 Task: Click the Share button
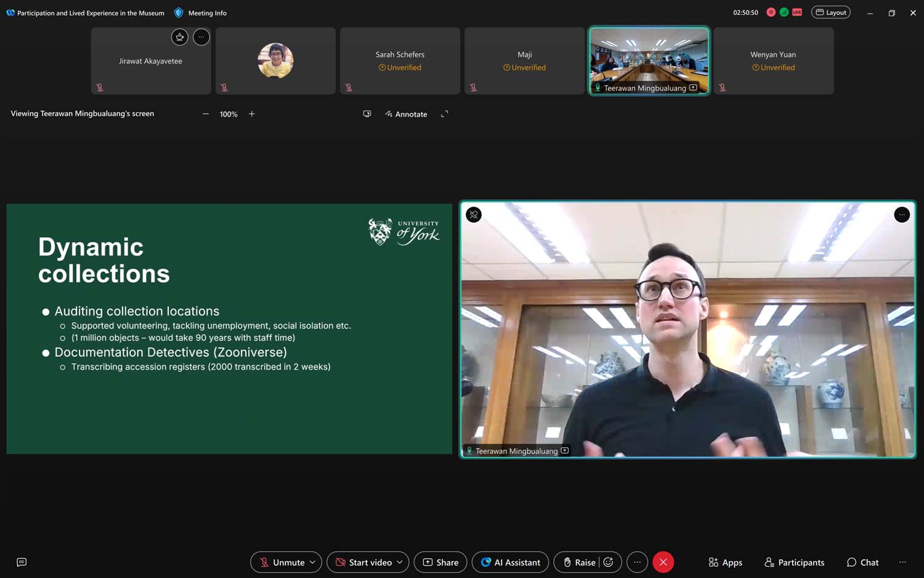tap(440, 562)
